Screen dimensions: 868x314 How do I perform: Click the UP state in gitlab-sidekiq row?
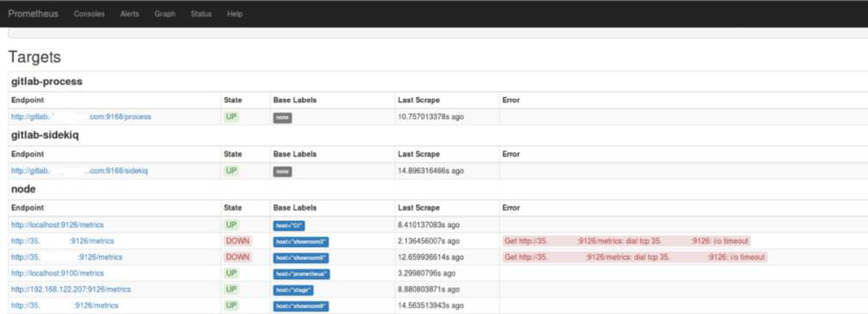coord(232,171)
